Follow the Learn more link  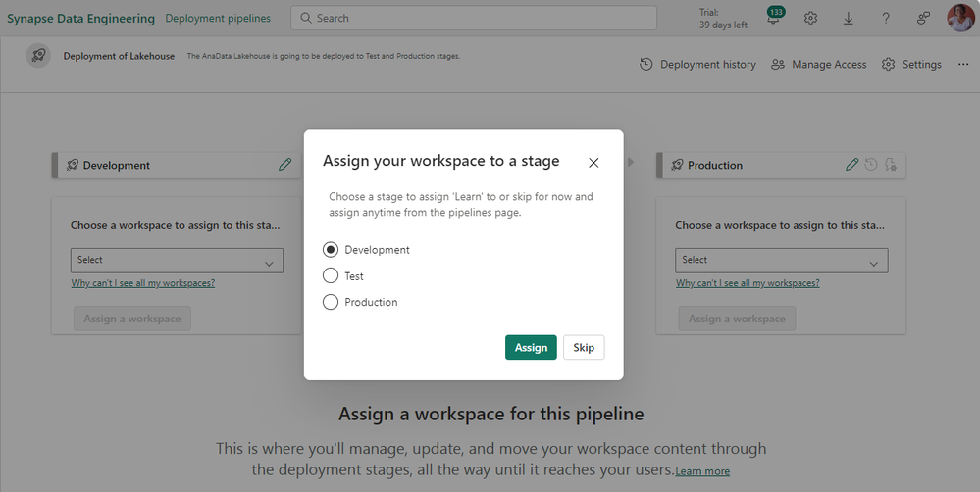[x=702, y=471]
